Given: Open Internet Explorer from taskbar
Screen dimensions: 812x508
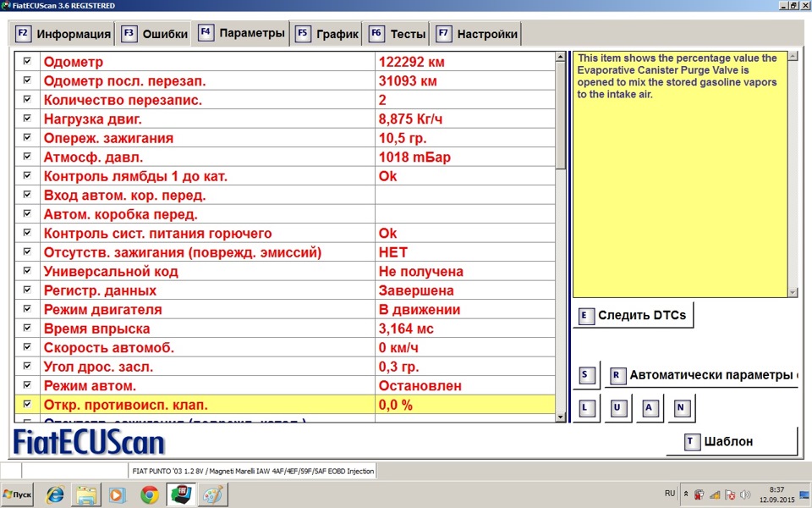Looking at the screenshot, I should coord(54,494).
